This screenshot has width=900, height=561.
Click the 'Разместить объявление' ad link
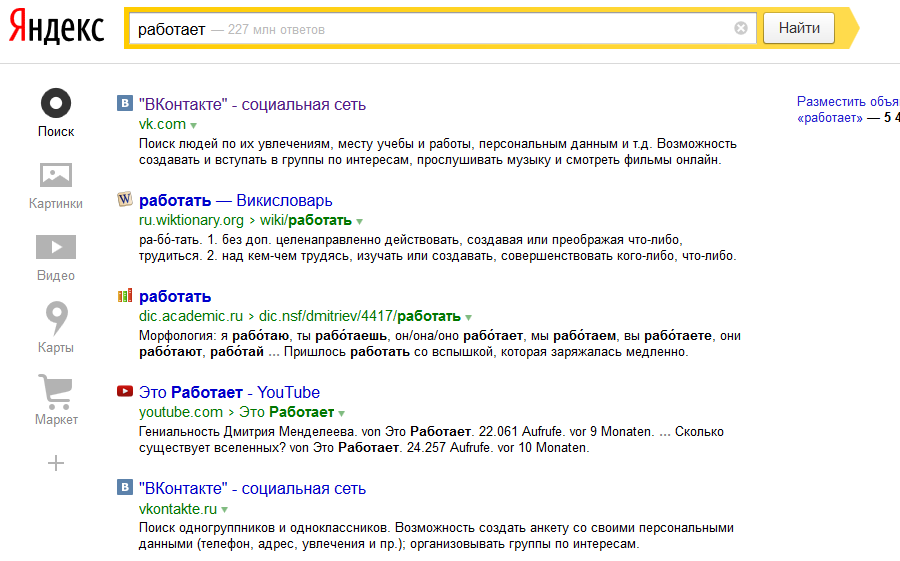pos(847,101)
